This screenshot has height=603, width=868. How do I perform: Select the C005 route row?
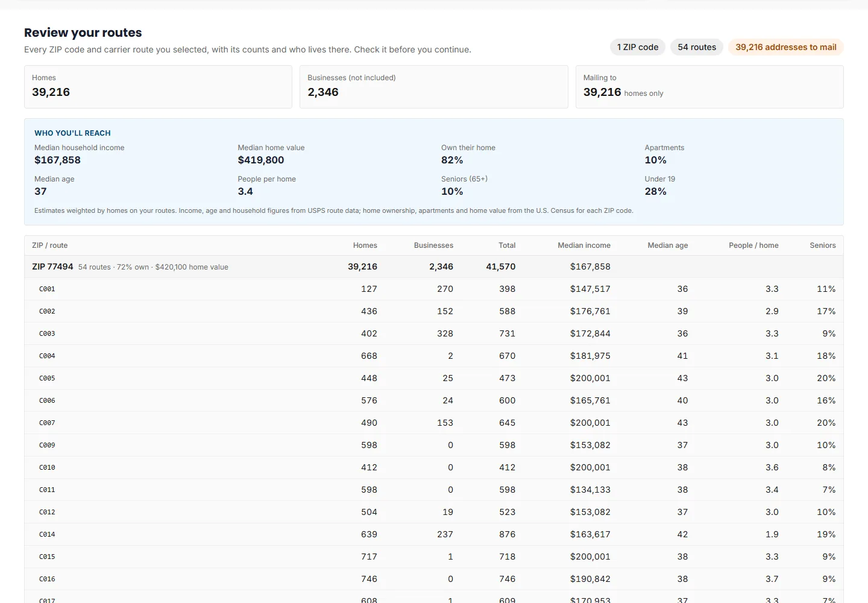coord(434,378)
